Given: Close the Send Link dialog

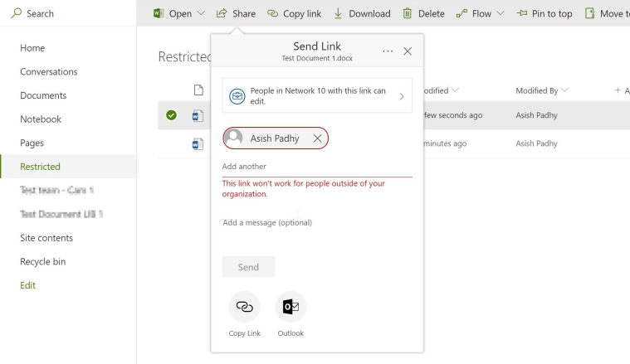Looking at the screenshot, I should tap(407, 51).
